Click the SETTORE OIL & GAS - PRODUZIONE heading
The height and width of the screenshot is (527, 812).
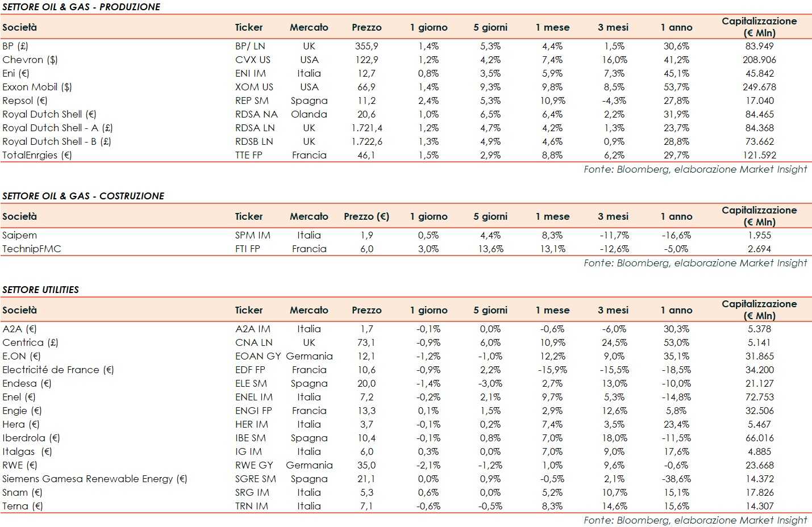pyautogui.click(x=81, y=7)
